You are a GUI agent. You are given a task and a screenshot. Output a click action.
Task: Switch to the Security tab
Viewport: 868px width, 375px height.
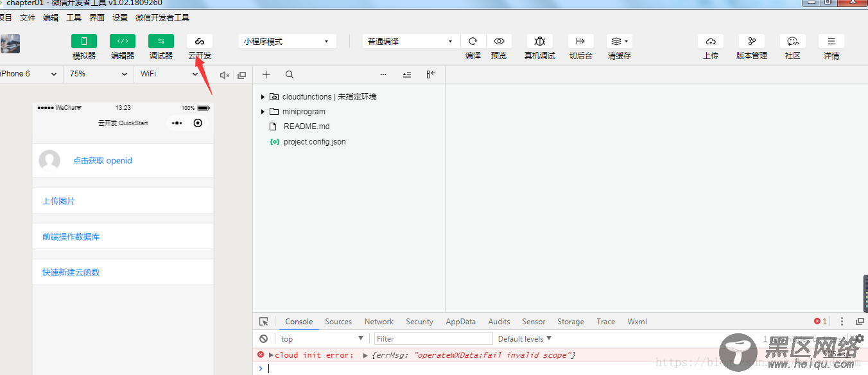[x=420, y=322]
